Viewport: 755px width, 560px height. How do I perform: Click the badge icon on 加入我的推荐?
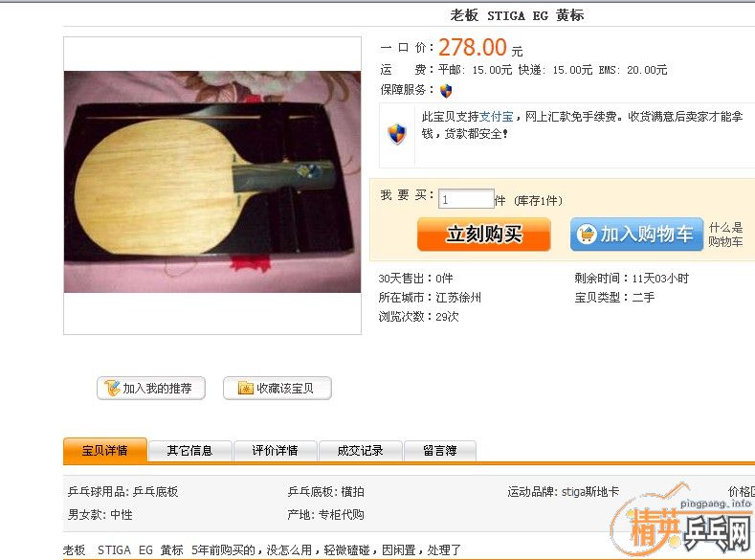112,388
